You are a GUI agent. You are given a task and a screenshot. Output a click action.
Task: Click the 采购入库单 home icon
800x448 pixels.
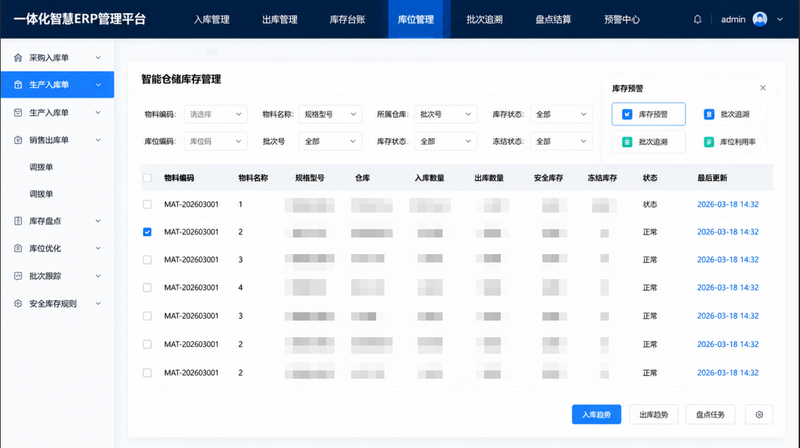tap(18, 58)
